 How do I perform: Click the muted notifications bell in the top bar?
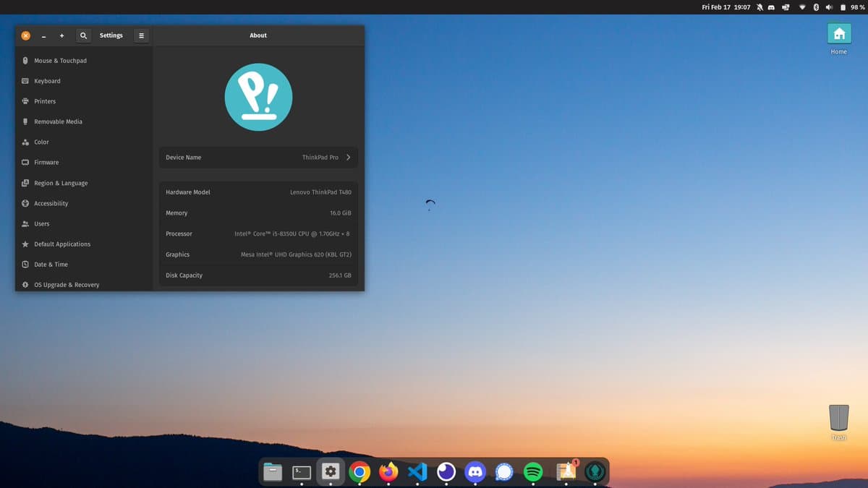click(x=759, y=7)
